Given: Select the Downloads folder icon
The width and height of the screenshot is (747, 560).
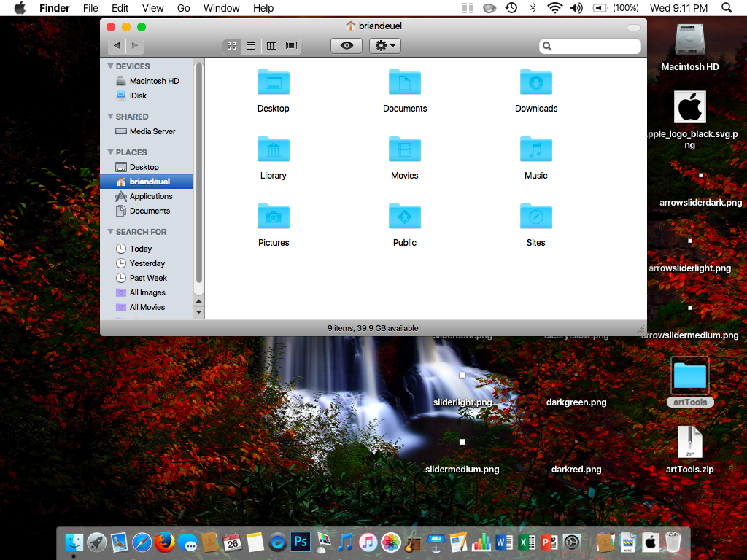Looking at the screenshot, I should click(536, 82).
